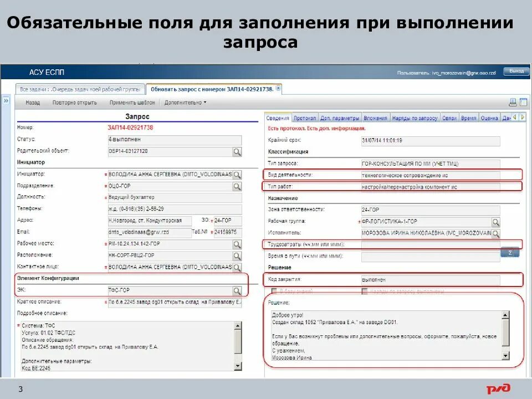Click the Код закрытия field

(x=431, y=280)
